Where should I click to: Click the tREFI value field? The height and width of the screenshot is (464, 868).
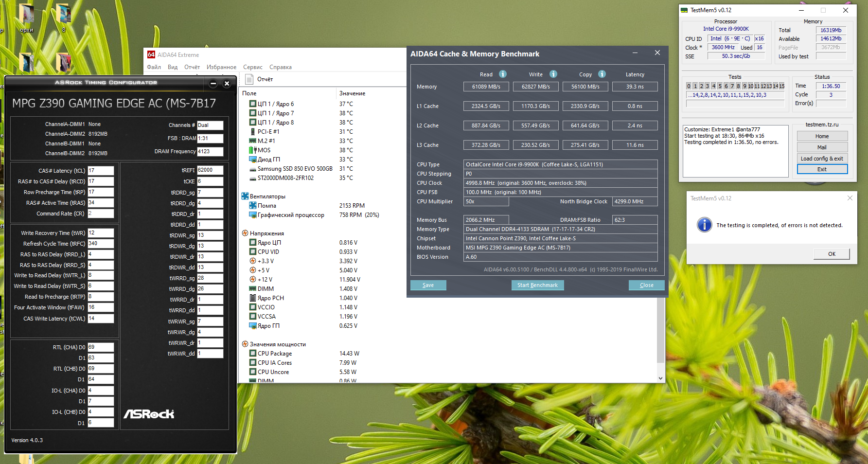coord(210,170)
